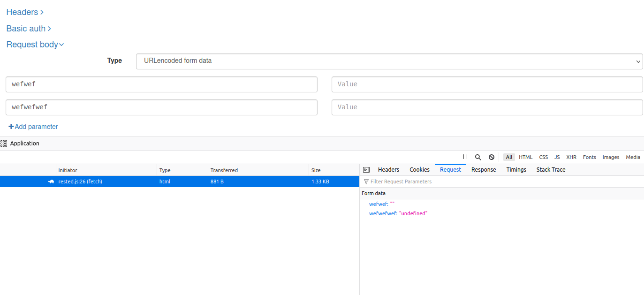Filter requests by HTML
Viewport: 644px width, 295px height.
(x=526, y=157)
